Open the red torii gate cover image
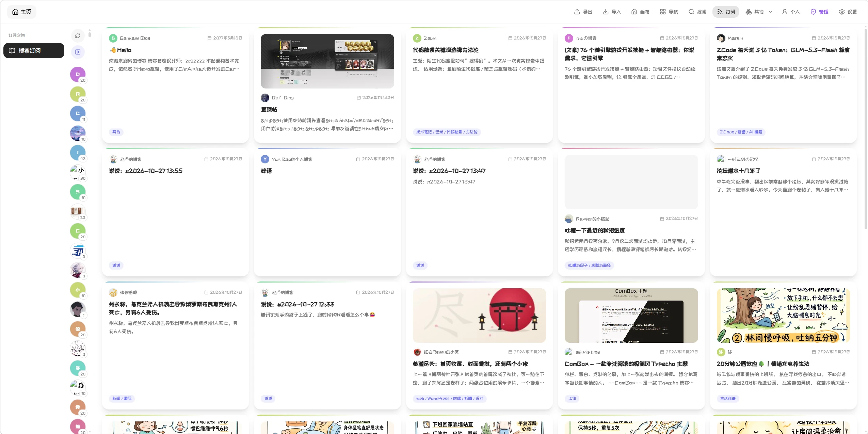868x434 pixels. tap(479, 316)
